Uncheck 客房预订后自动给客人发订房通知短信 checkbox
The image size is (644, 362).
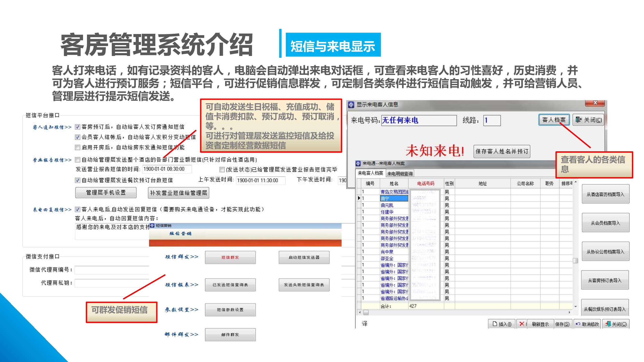pos(78,127)
